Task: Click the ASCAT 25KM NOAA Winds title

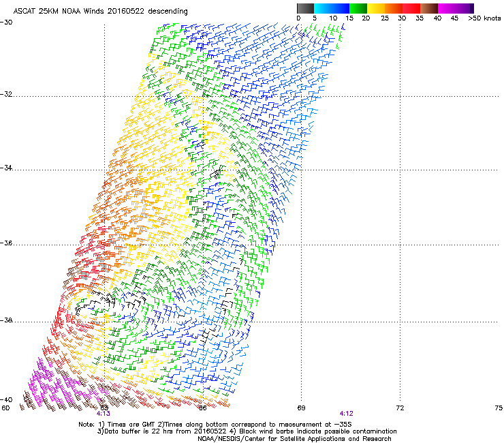Action: [x=100, y=12]
